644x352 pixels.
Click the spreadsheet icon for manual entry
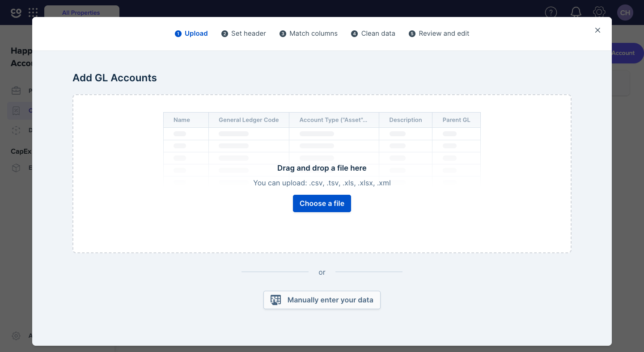pyautogui.click(x=276, y=300)
